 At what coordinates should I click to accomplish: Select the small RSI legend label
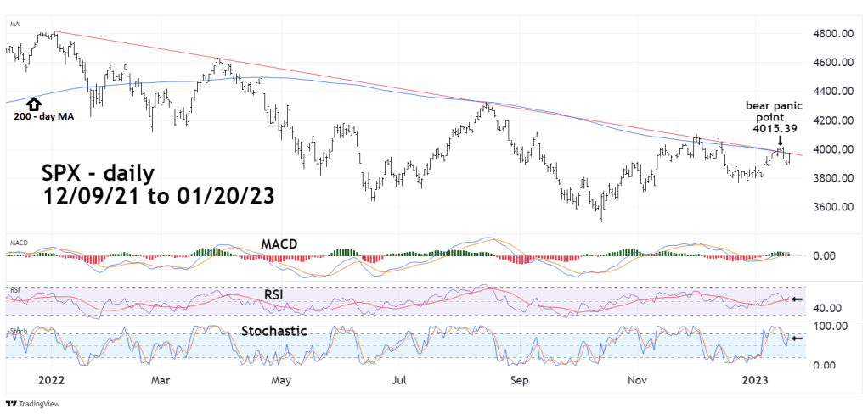tap(14, 290)
